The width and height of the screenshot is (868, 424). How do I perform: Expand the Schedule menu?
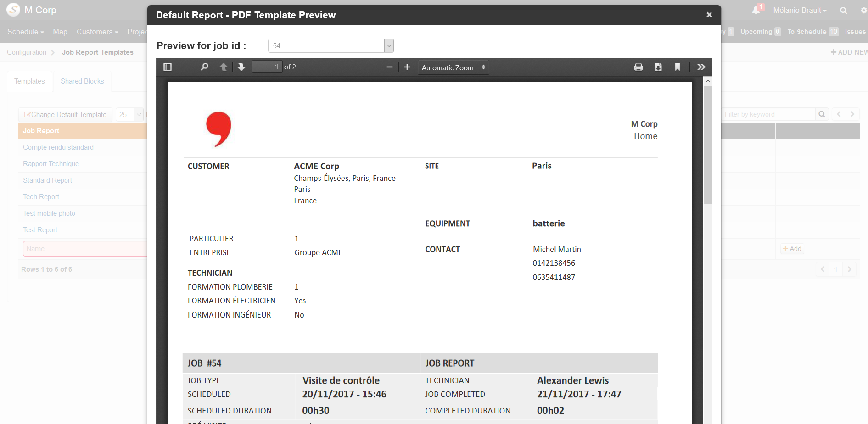(x=26, y=32)
